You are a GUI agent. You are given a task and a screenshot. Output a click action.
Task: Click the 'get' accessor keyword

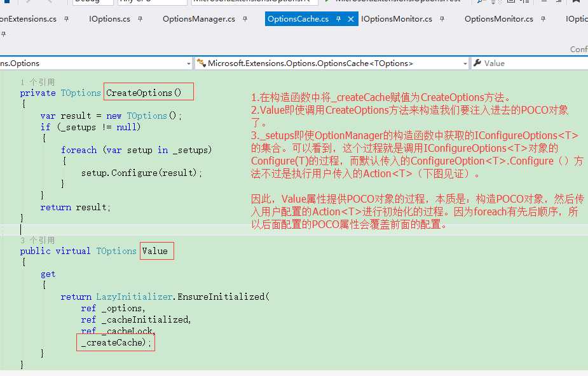pos(48,274)
